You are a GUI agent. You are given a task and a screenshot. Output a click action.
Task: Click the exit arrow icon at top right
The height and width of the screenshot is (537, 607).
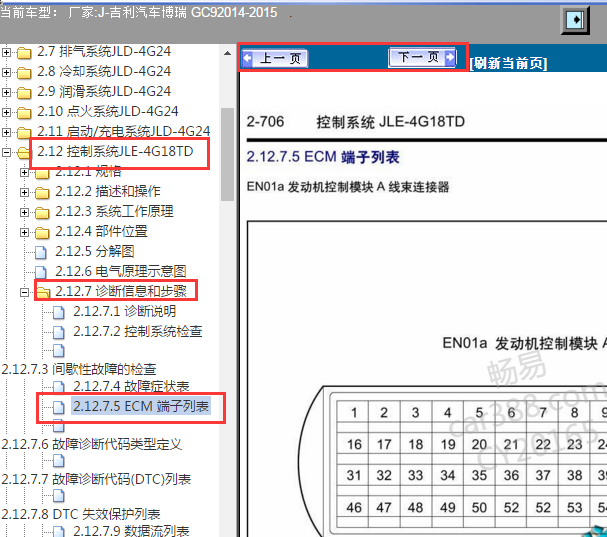pos(575,20)
